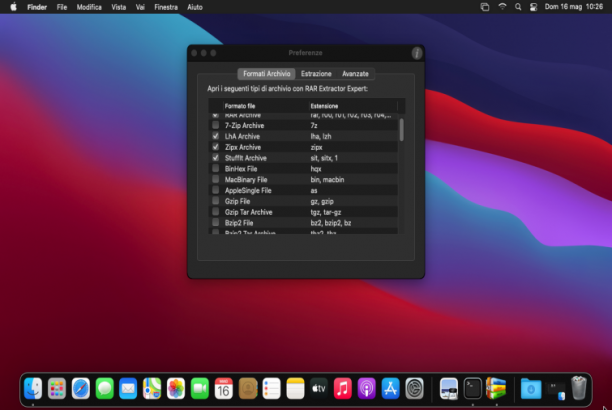Image resolution: width=612 pixels, height=410 pixels.
Task: Click the format list scrollbar thumb
Action: [402, 129]
